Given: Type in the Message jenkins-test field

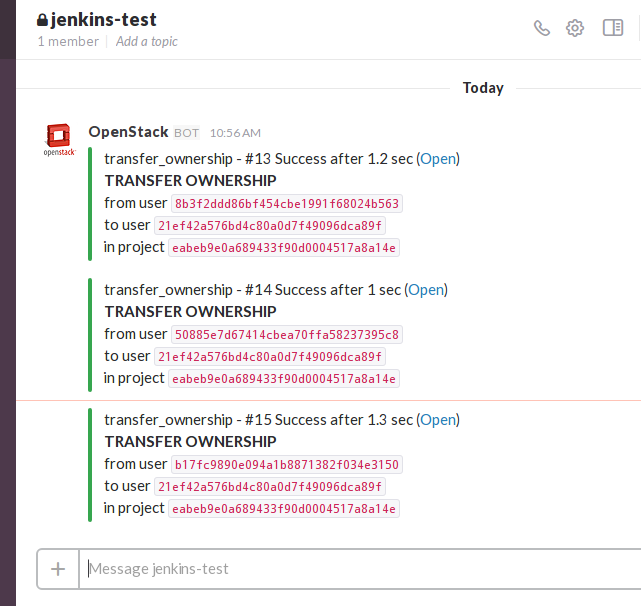Looking at the screenshot, I should [360, 569].
